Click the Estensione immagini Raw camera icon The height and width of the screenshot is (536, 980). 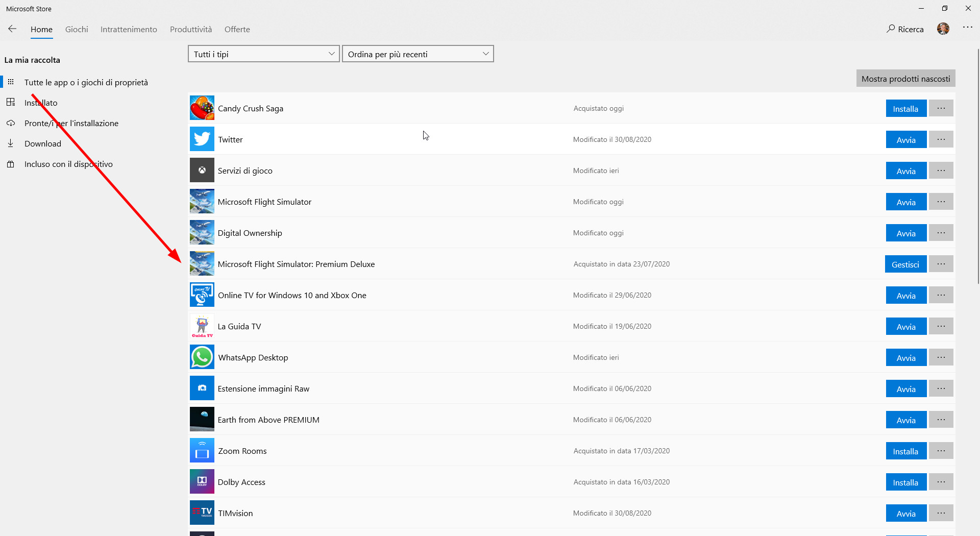(202, 388)
